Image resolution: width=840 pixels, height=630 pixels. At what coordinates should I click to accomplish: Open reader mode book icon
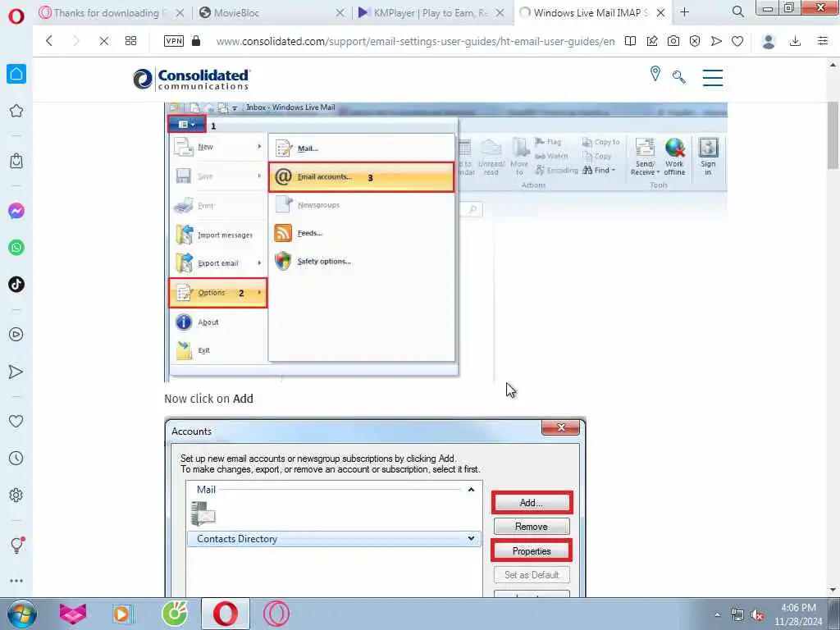pos(631,41)
